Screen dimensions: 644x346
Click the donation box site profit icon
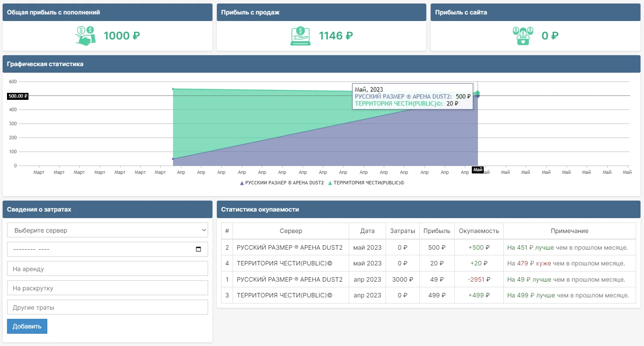point(523,35)
